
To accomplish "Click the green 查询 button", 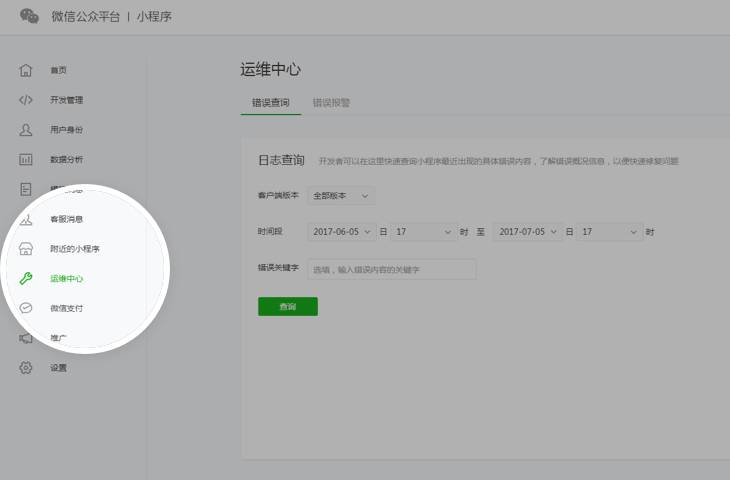I will (x=288, y=306).
